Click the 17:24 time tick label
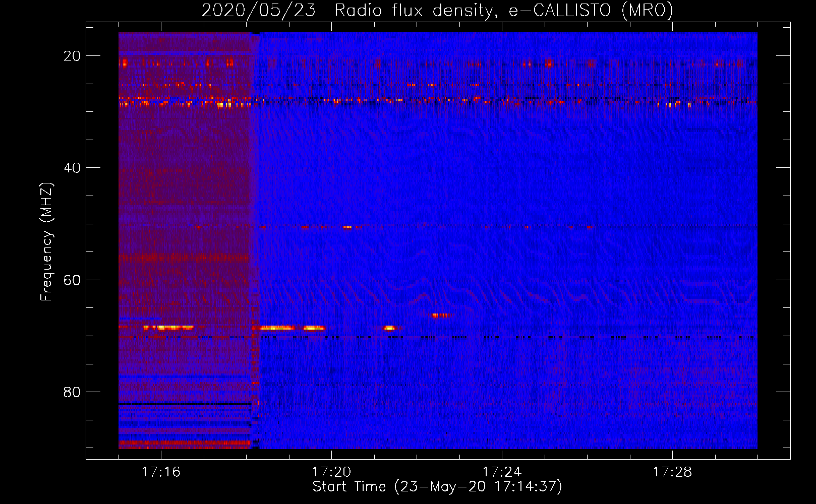 click(x=502, y=472)
